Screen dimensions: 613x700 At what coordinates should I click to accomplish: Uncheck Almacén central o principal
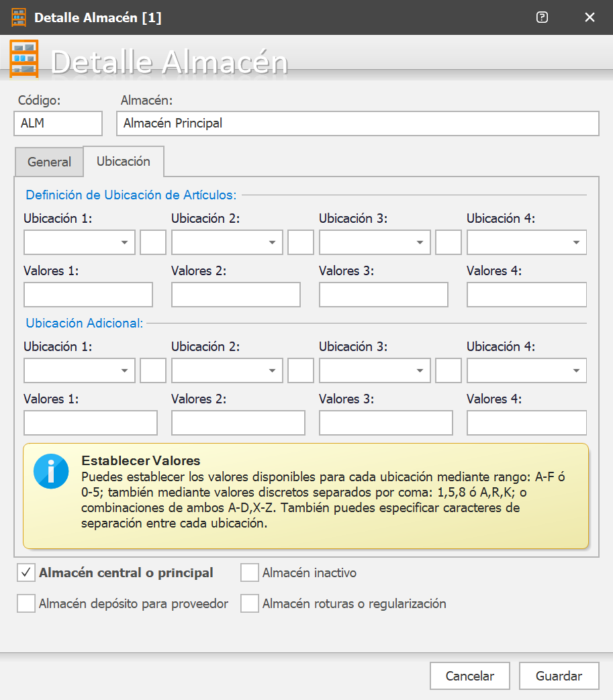tap(26, 572)
